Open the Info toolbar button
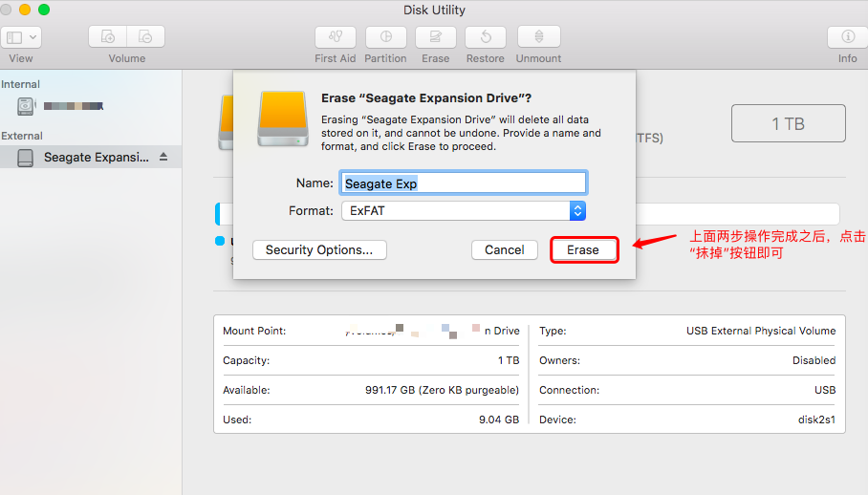This screenshot has width=868, height=495. click(x=848, y=37)
